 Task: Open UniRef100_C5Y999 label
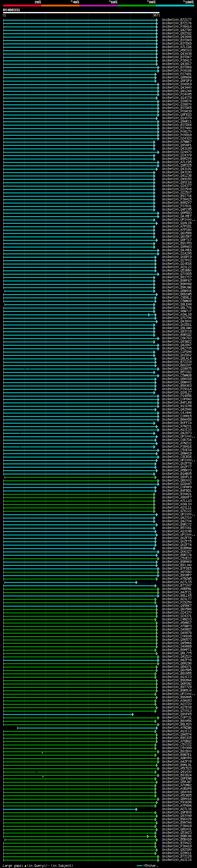point(177,748)
